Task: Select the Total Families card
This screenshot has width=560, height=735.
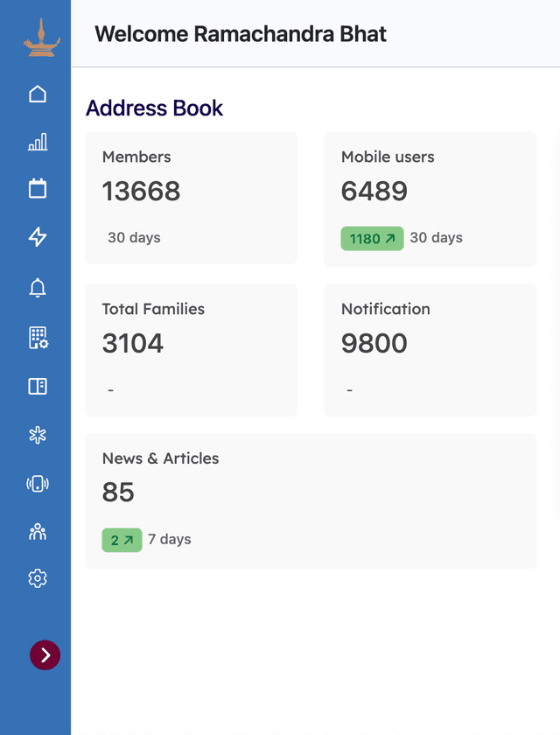Action: coord(191,349)
